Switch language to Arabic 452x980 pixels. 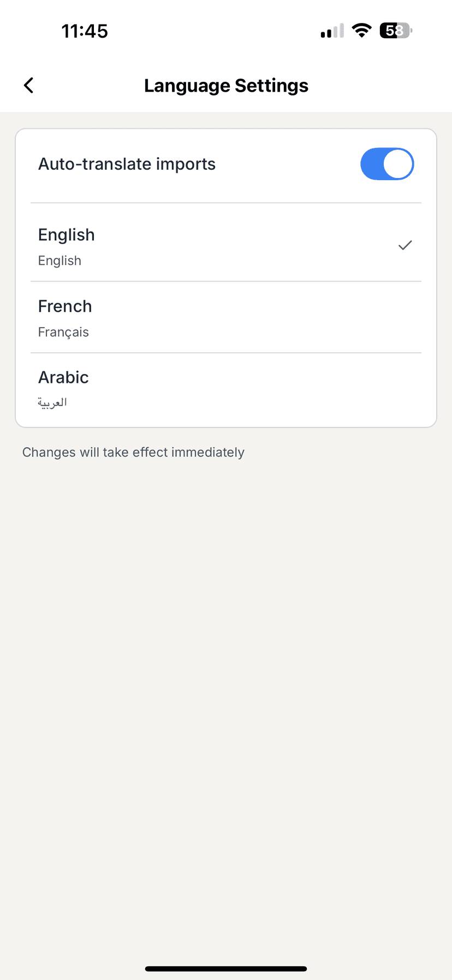pyautogui.click(x=63, y=377)
